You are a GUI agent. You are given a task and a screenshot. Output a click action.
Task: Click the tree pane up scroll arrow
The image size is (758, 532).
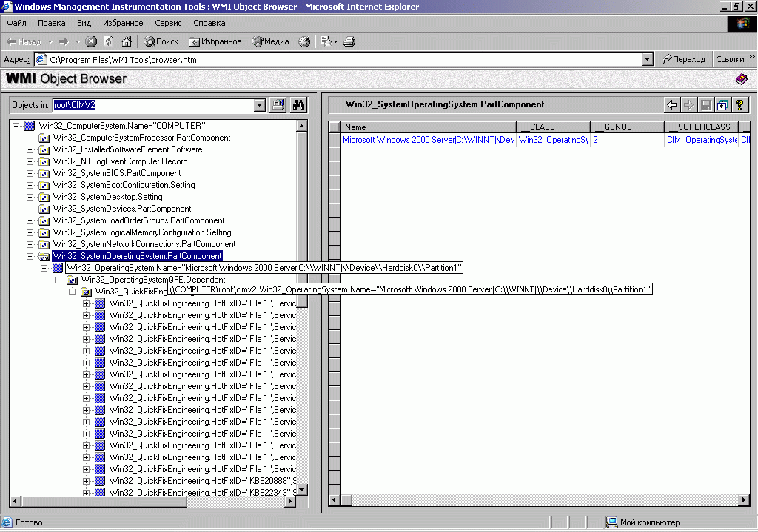pos(302,126)
